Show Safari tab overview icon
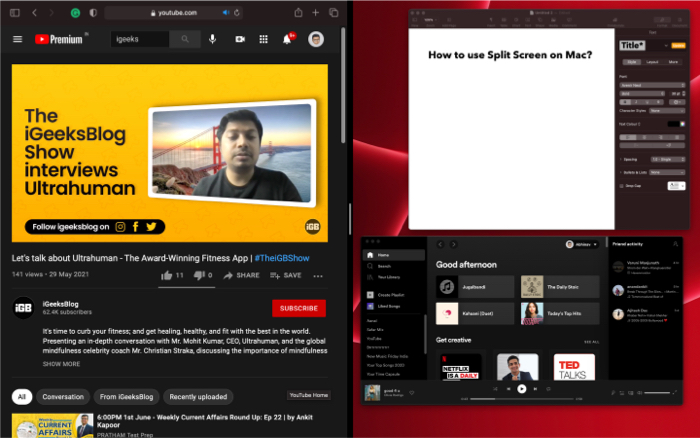This screenshot has width=700, height=438. coord(333,13)
